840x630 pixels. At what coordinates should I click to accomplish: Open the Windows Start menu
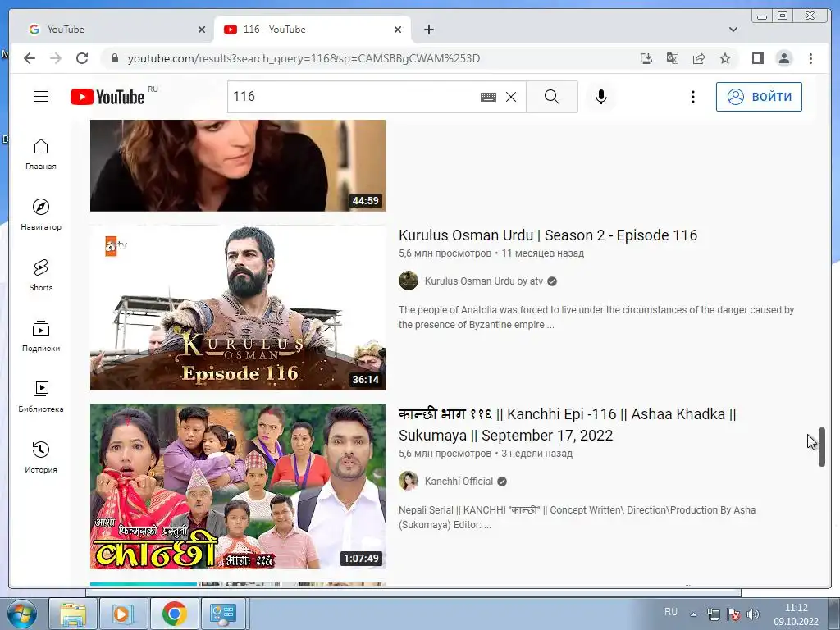(x=22, y=614)
